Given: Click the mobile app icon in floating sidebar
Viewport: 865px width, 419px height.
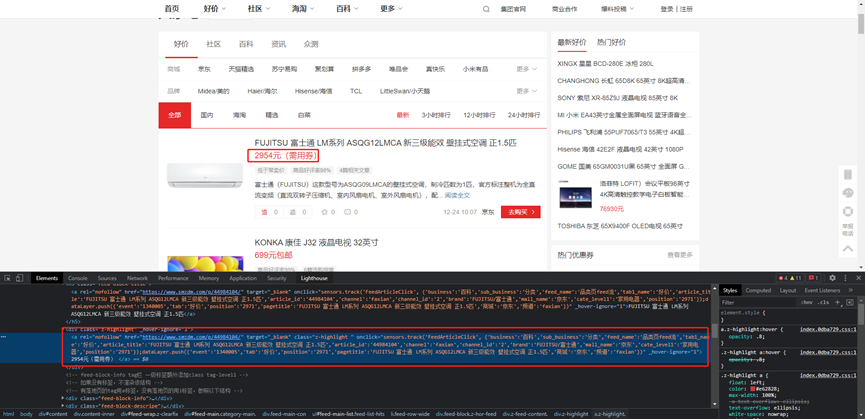Looking at the screenshot, I should 848,175.
